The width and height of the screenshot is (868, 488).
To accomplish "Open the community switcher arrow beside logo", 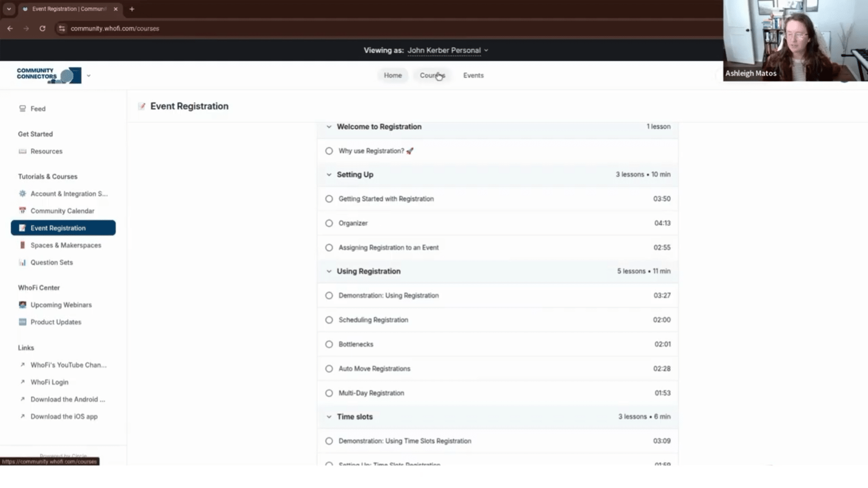I will [x=89, y=76].
